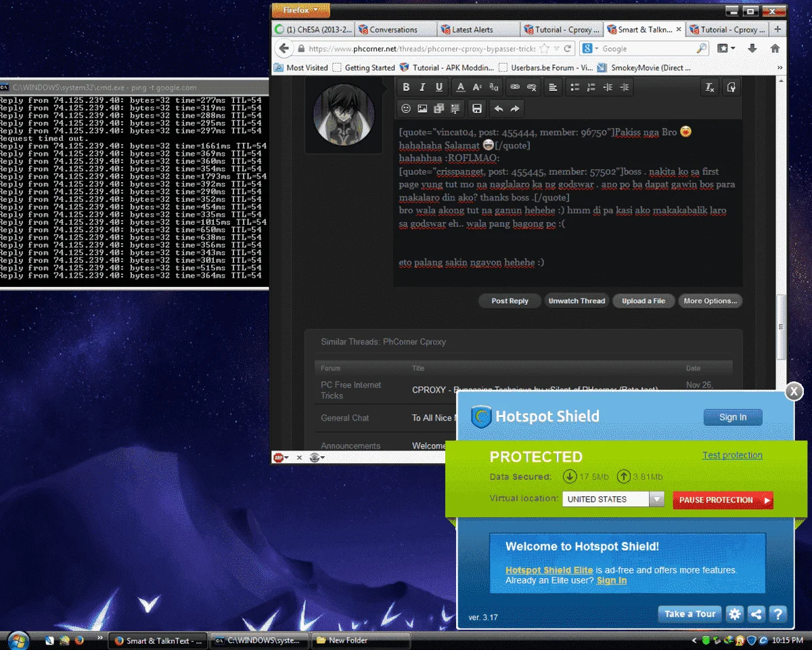Toggle BB code editor mode with the wrench icon

(x=731, y=87)
